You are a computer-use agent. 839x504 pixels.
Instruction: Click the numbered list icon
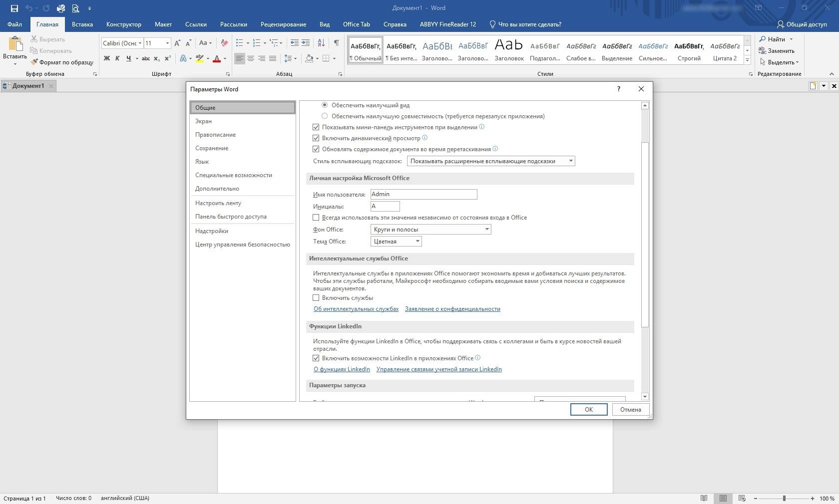pyautogui.click(x=257, y=43)
